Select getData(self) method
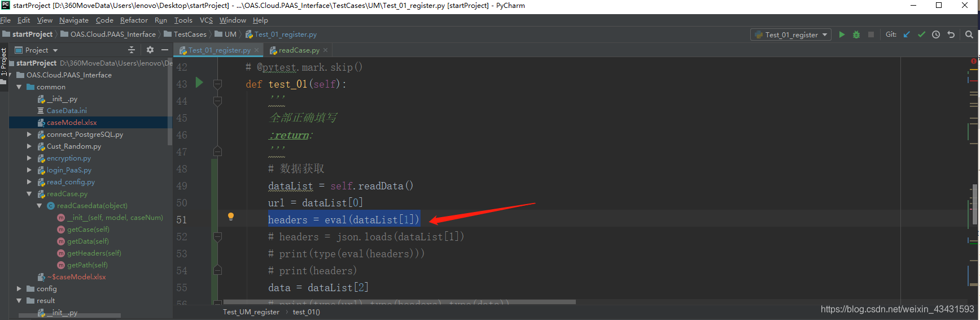The height and width of the screenshot is (320, 980). pos(88,241)
